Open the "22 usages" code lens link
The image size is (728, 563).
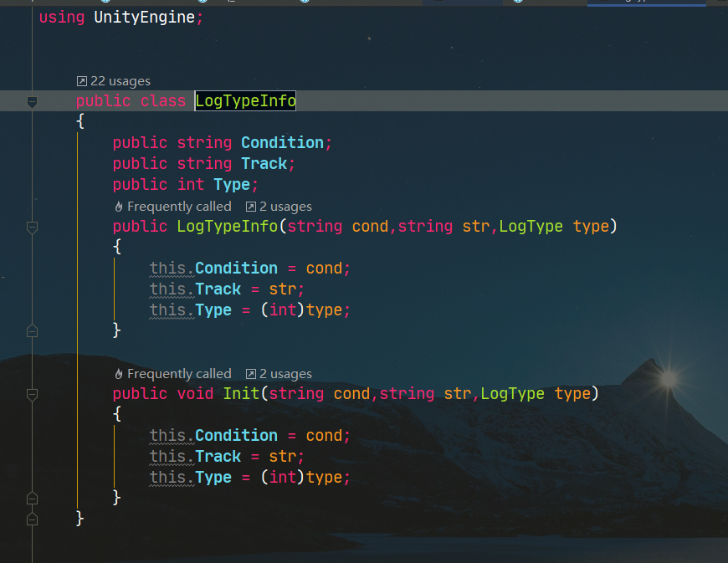[x=114, y=81]
